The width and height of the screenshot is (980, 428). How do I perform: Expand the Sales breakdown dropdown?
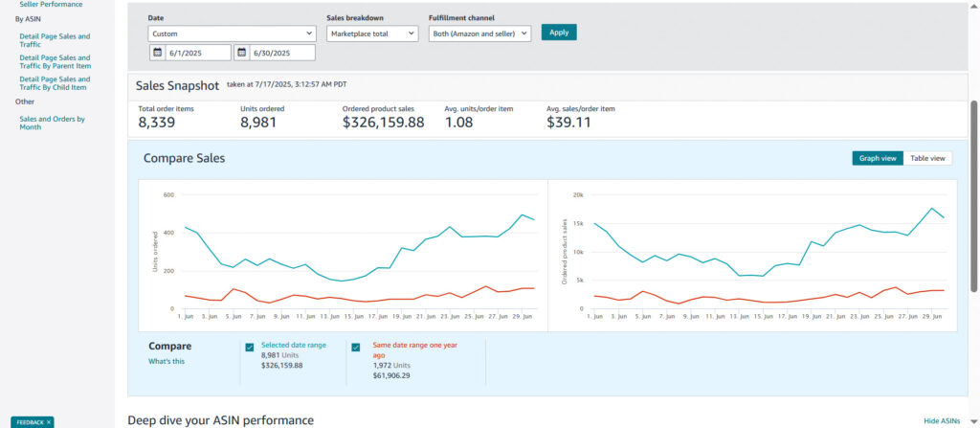(372, 34)
